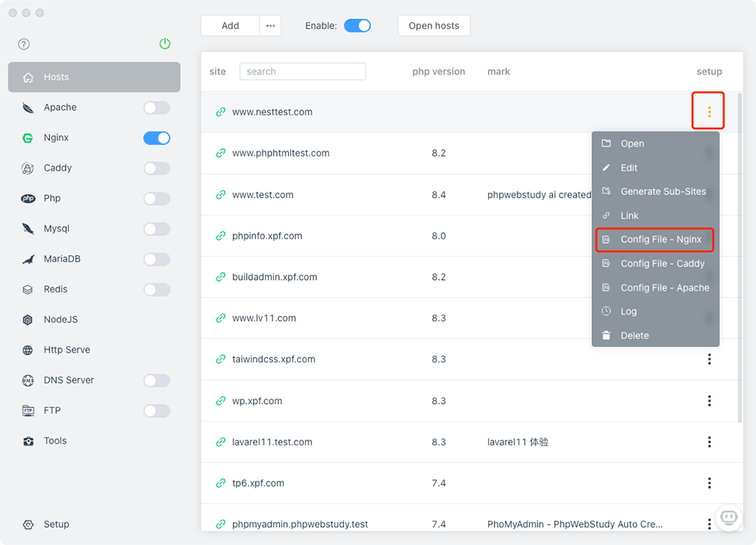The width and height of the screenshot is (756, 545).
Task: Open the more options ellipsis next to Add
Action: pos(270,26)
